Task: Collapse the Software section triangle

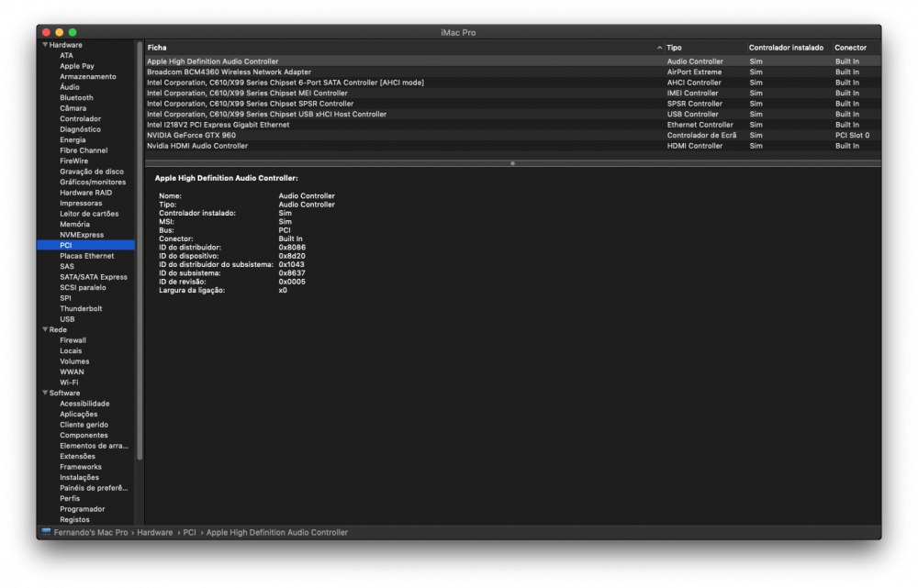Action: 45,393
